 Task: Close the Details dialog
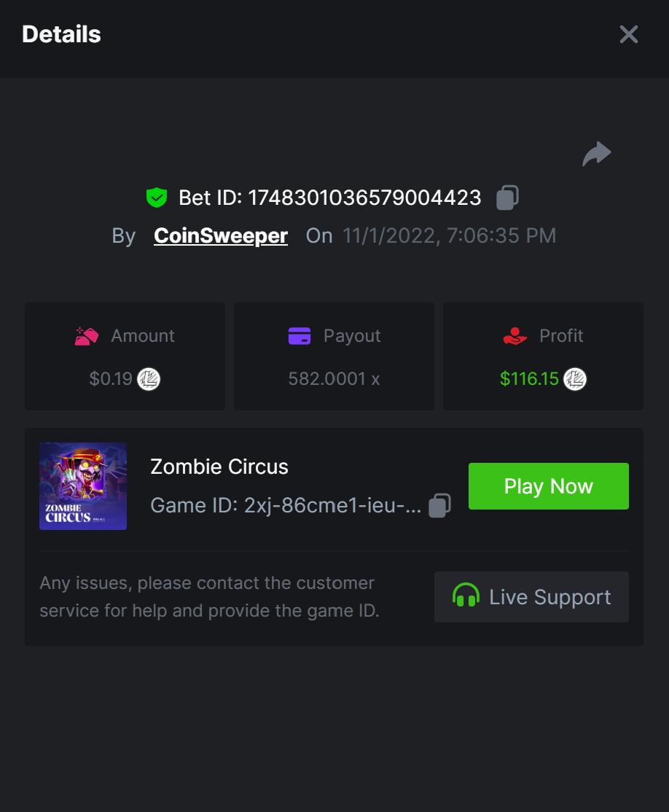click(628, 34)
